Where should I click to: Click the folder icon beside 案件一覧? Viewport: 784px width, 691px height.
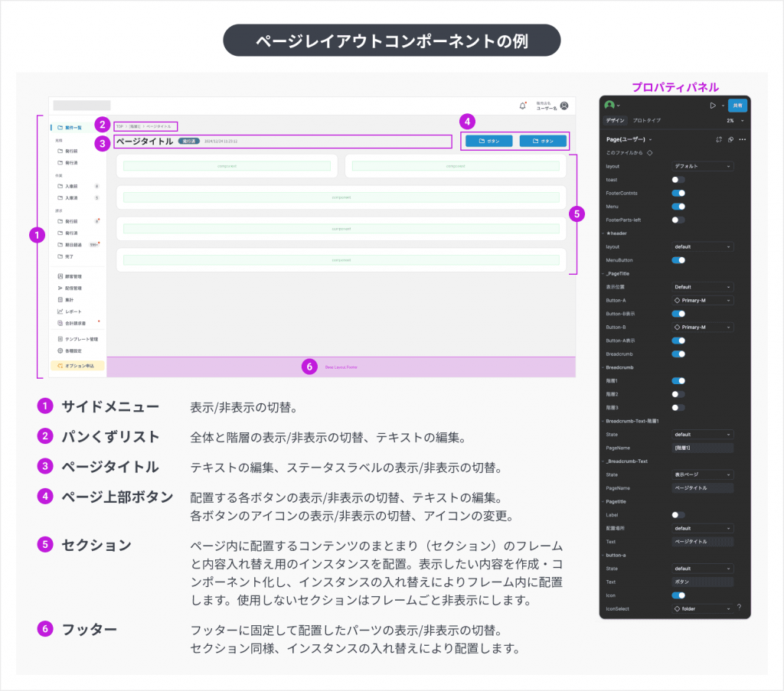coord(60,127)
